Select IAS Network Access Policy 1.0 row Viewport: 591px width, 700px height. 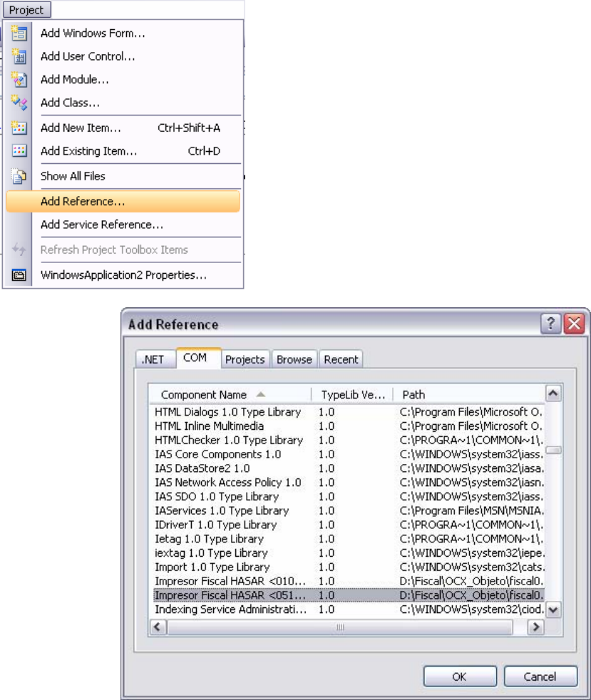(x=348, y=482)
